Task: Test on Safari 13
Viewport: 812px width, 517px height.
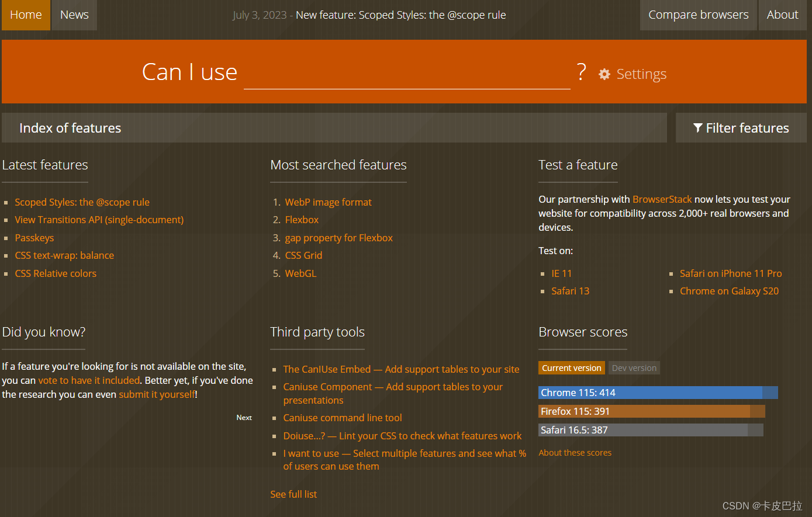Action: (571, 291)
